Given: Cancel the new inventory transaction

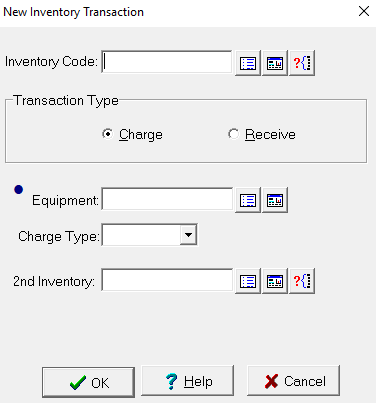Looking at the screenshot, I should [293, 381].
